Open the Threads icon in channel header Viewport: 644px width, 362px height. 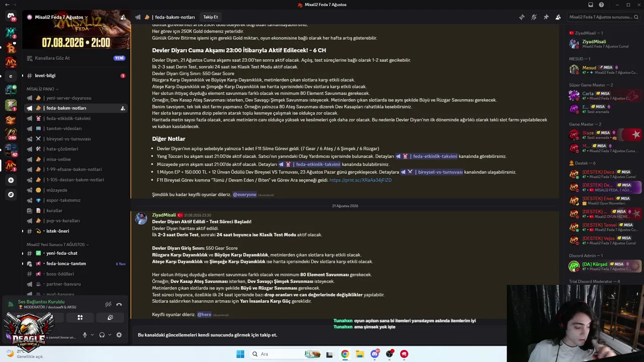(x=522, y=17)
